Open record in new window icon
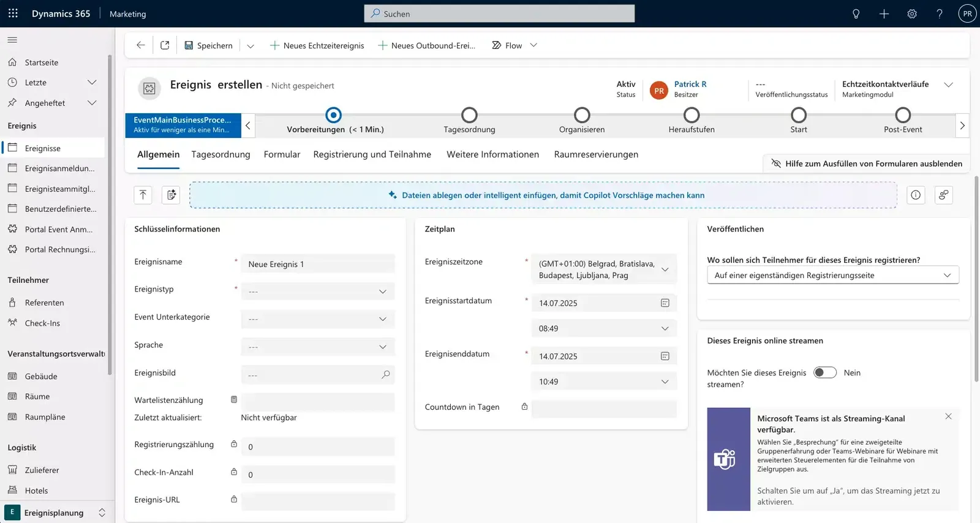Image resolution: width=980 pixels, height=523 pixels. tap(165, 45)
